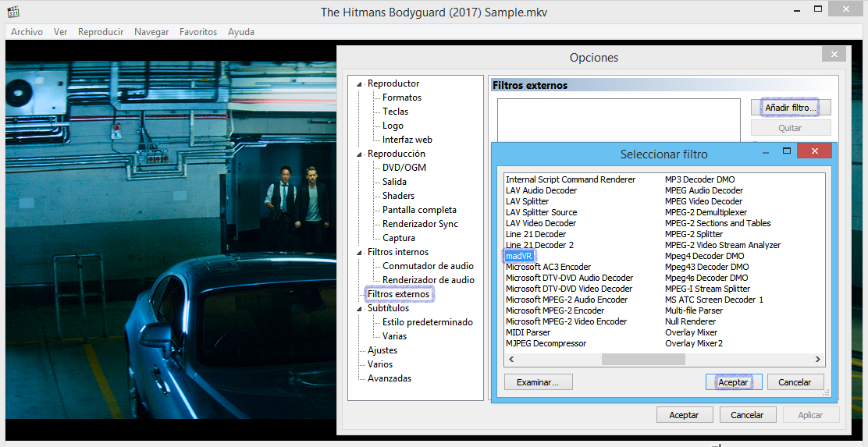Screen dimensions: 868x447
Task: Select MIDI Parser filter
Action: pos(528,332)
